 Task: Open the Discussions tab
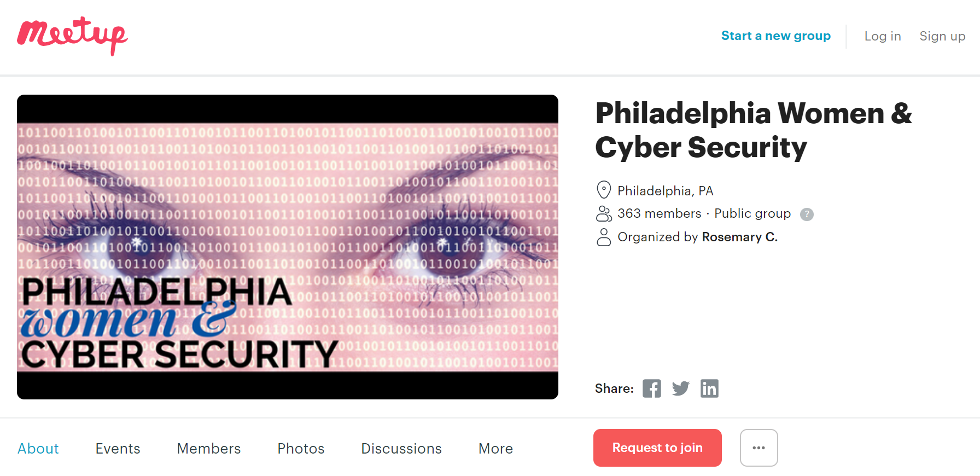401,449
